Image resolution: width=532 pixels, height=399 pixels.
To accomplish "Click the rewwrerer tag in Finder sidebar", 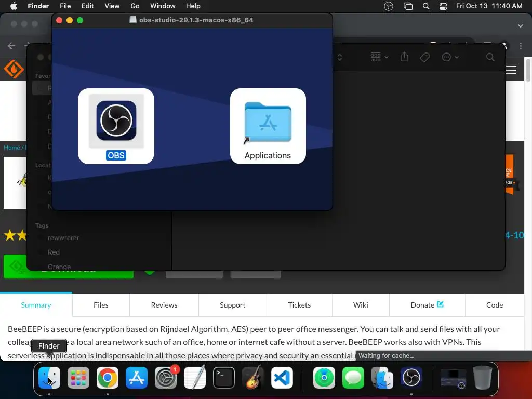I will 63,238.
